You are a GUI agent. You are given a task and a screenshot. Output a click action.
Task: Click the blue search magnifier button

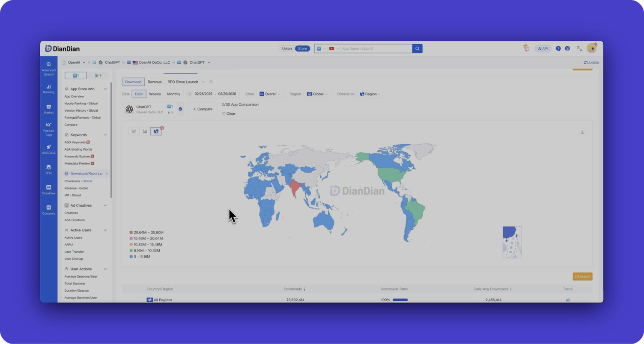point(417,49)
